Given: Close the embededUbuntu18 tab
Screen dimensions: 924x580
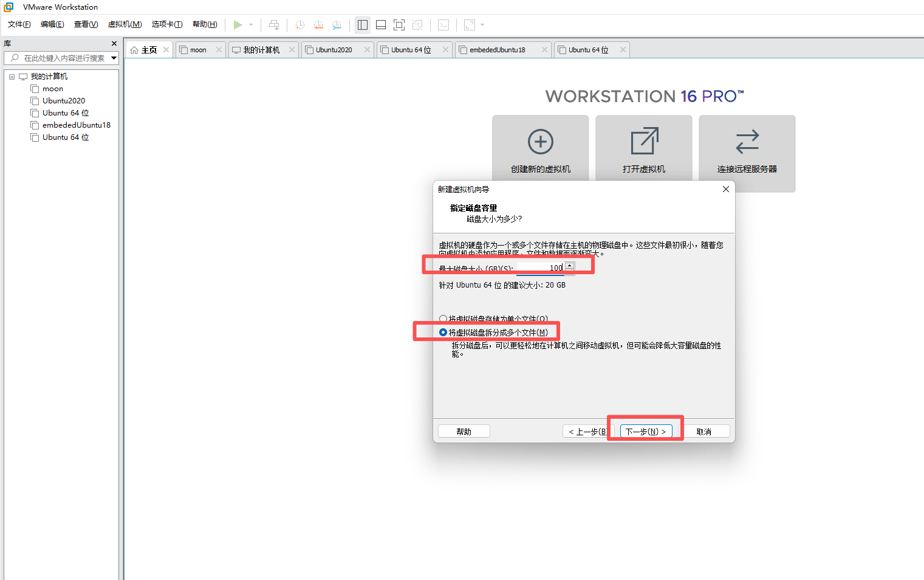Looking at the screenshot, I should tap(544, 50).
